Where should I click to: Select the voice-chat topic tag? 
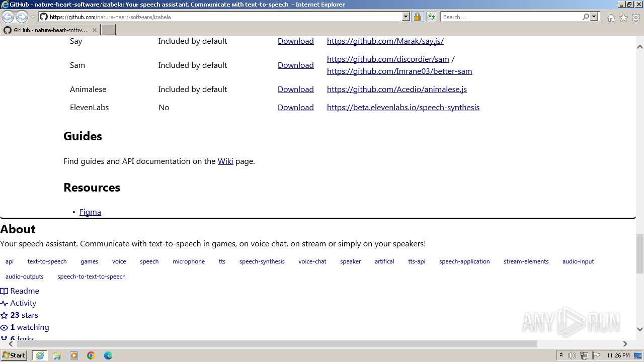tap(312, 261)
